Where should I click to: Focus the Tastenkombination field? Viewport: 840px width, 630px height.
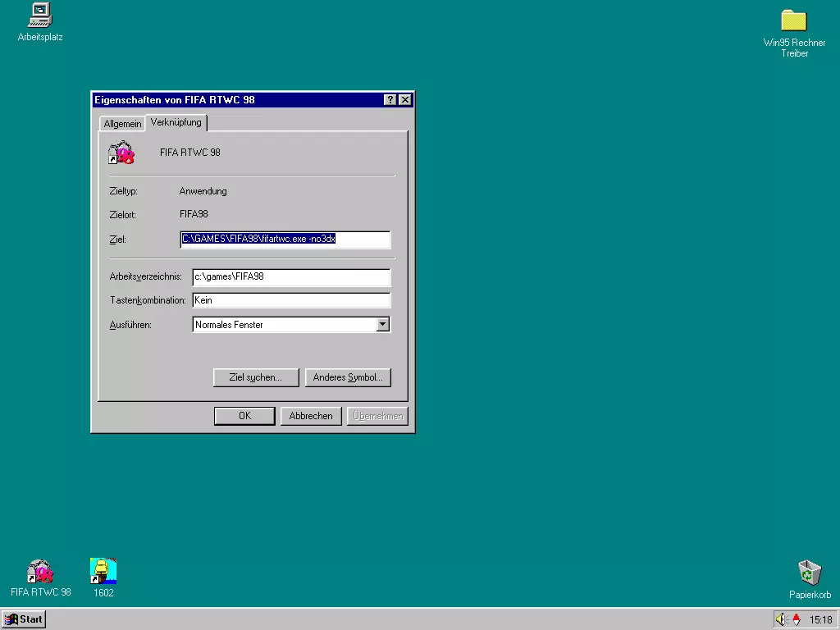[x=291, y=300]
